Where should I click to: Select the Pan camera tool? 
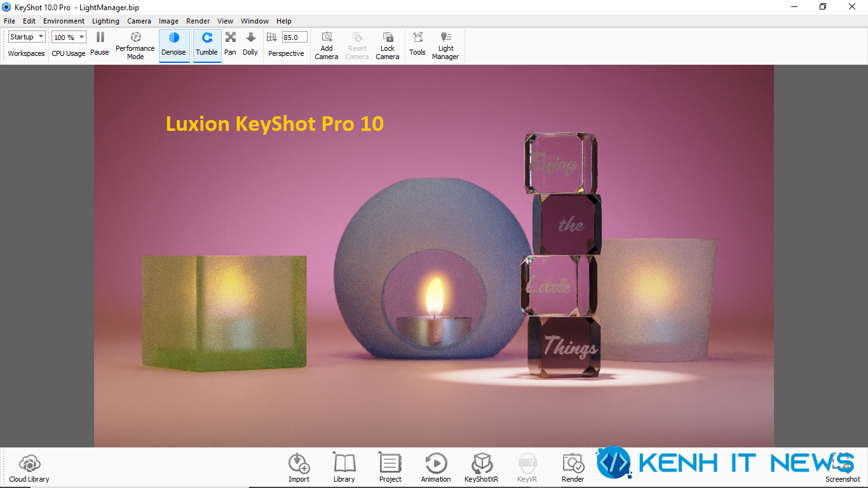[x=231, y=44]
